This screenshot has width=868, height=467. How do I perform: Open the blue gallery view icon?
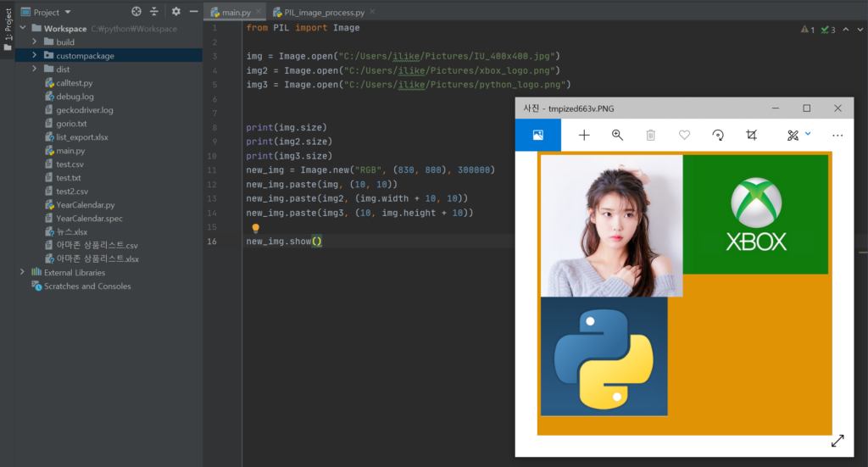coord(537,136)
